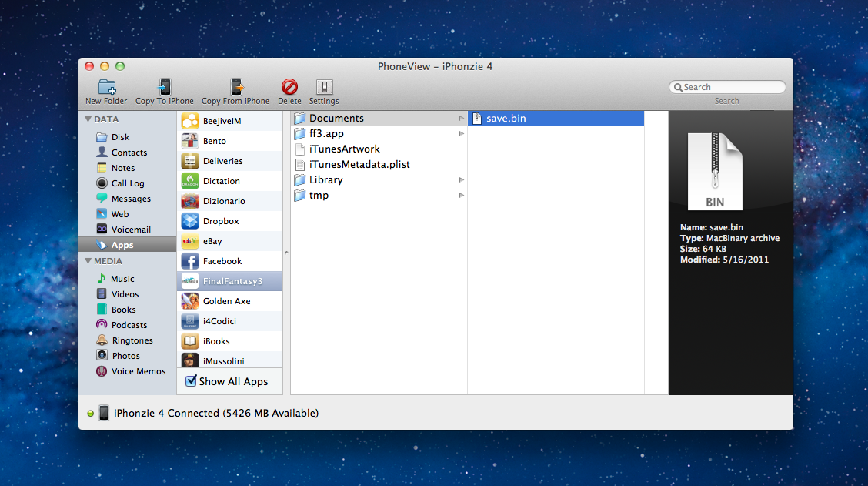This screenshot has width=868, height=486.
Task: Click the apps list column splitter handle
Action: pos(286,253)
